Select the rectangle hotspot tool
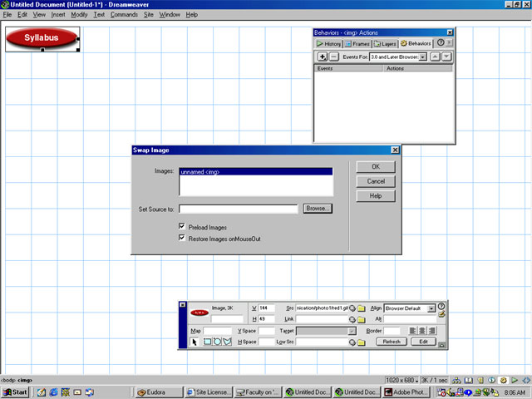 208,342
